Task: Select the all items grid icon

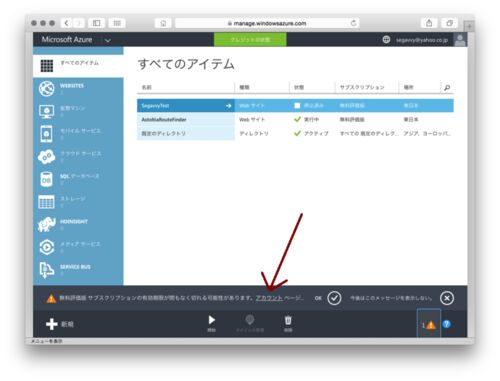Action: click(x=47, y=66)
